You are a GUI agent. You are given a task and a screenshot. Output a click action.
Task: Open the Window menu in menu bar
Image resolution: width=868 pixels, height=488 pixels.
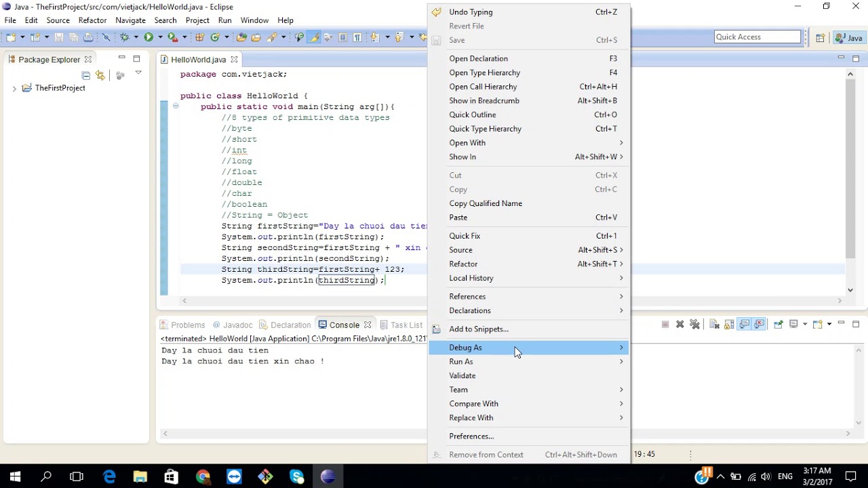[x=254, y=20]
